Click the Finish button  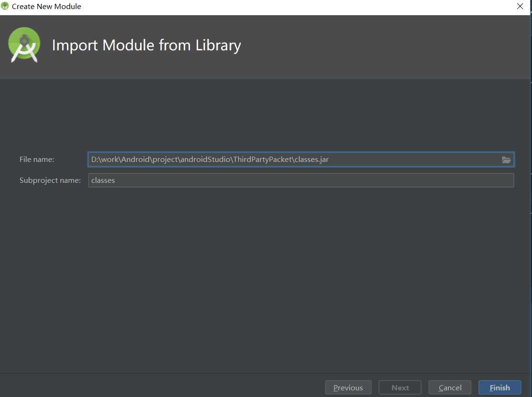(499, 388)
